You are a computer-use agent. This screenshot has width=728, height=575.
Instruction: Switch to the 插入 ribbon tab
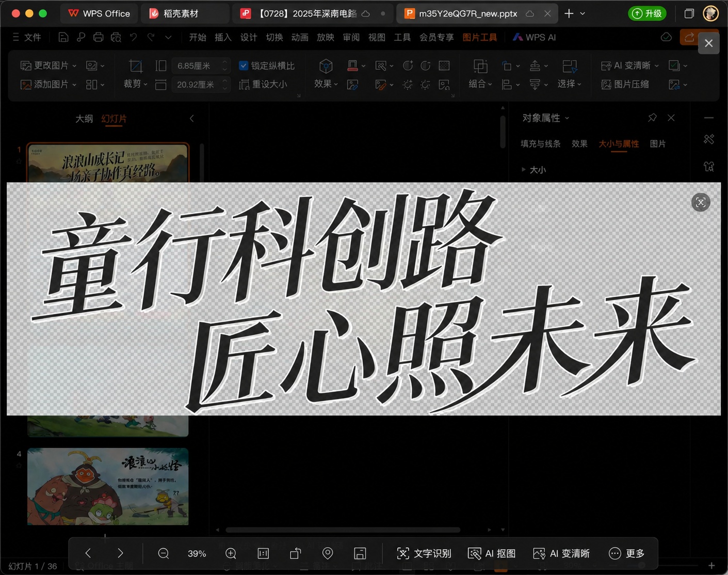(223, 37)
